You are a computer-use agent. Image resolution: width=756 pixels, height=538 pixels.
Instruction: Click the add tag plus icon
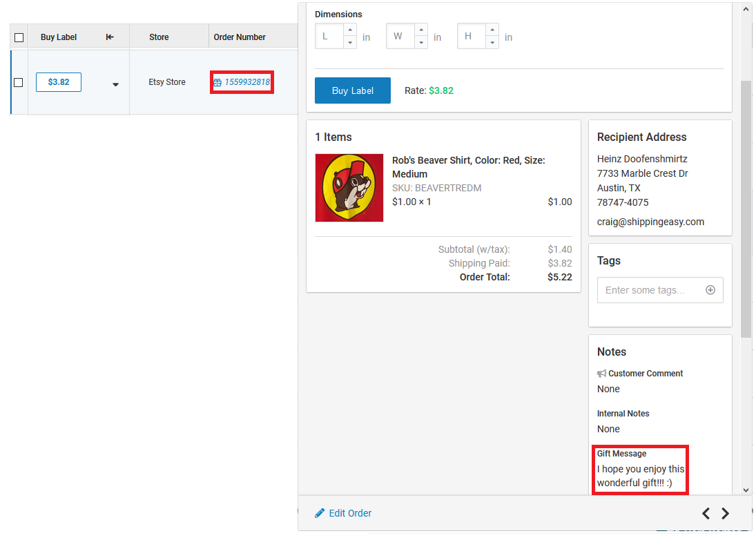pos(710,290)
